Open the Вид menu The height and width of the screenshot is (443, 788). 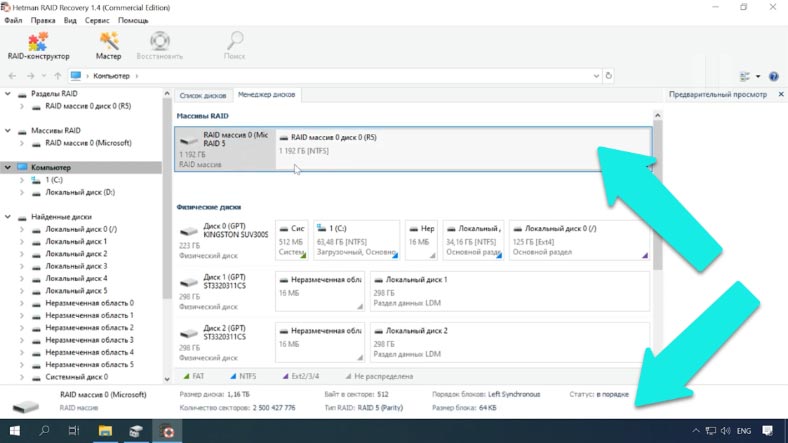tap(70, 21)
